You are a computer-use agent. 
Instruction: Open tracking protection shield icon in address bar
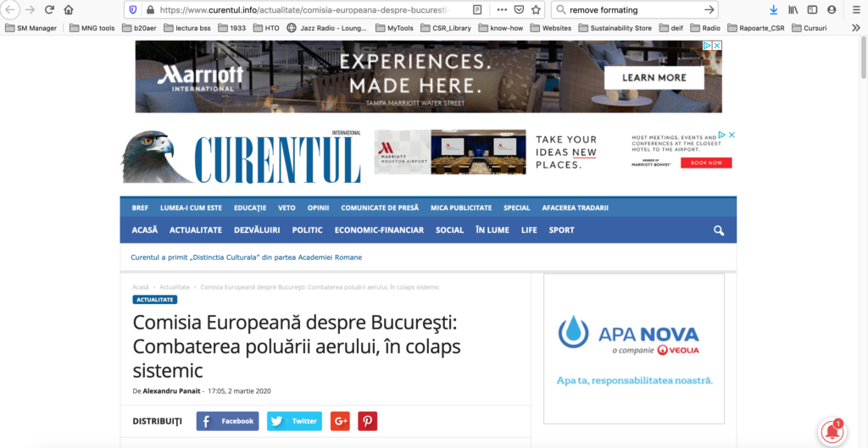coord(132,9)
